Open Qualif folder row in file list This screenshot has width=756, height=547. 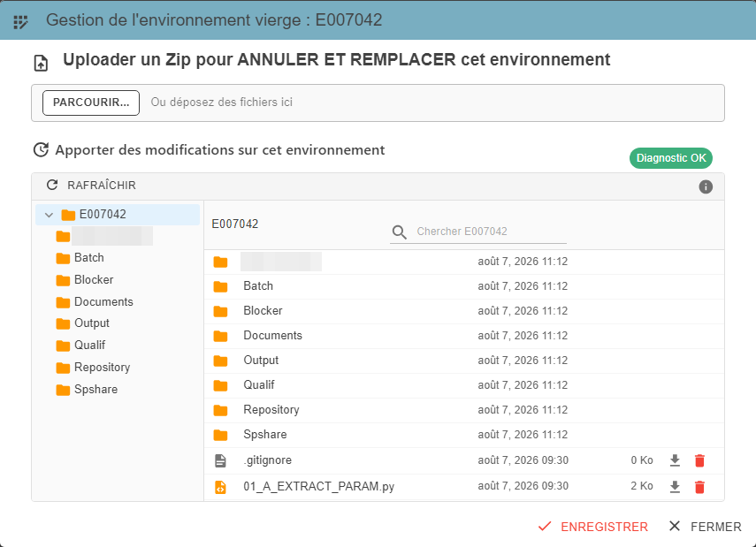pyautogui.click(x=464, y=385)
